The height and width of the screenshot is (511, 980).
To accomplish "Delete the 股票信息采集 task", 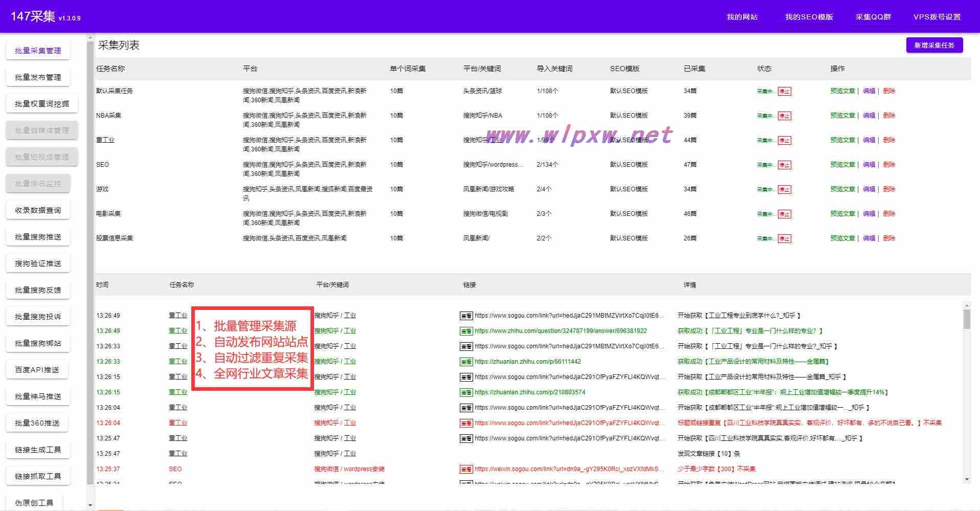I will click(889, 238).
